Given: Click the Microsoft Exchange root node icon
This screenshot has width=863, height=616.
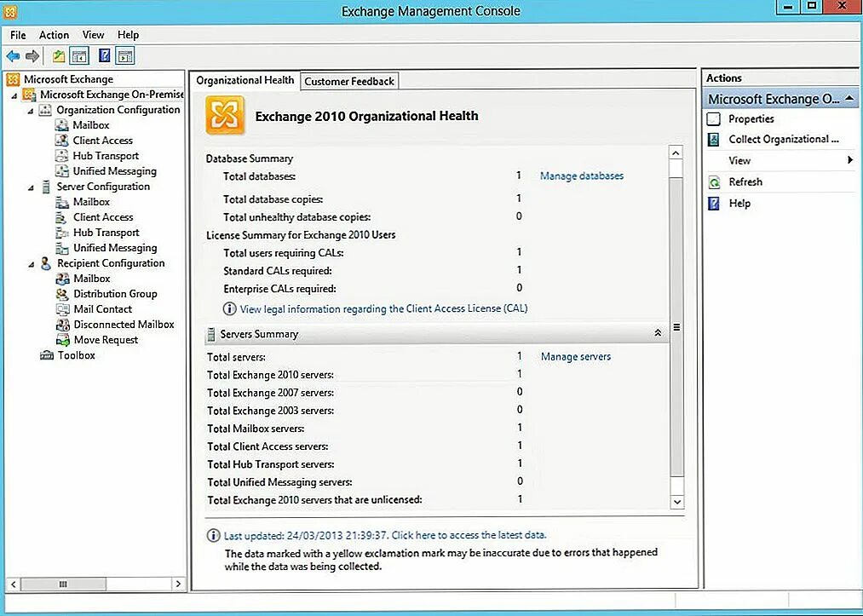Looking at the screenshot, I should (14, 79).
